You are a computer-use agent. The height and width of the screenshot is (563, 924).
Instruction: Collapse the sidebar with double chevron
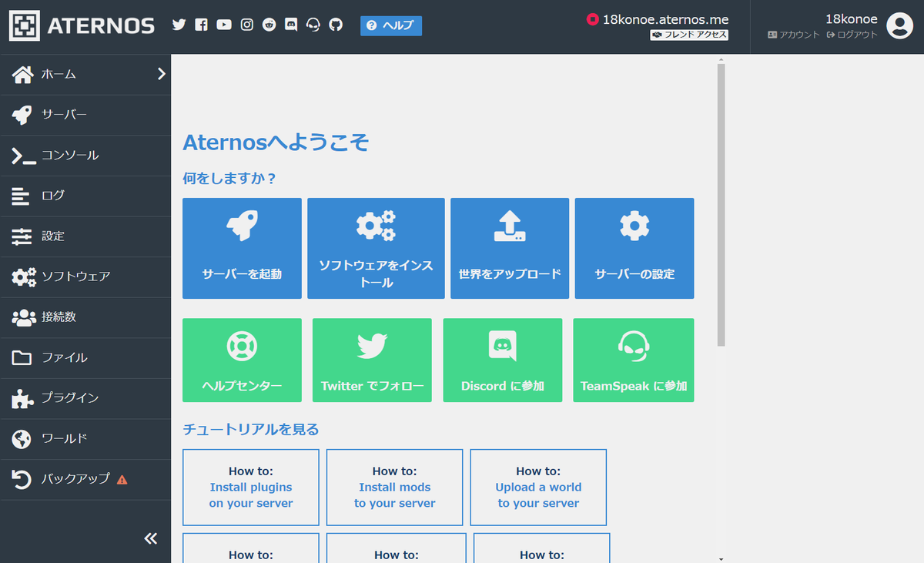coord(151,538)
